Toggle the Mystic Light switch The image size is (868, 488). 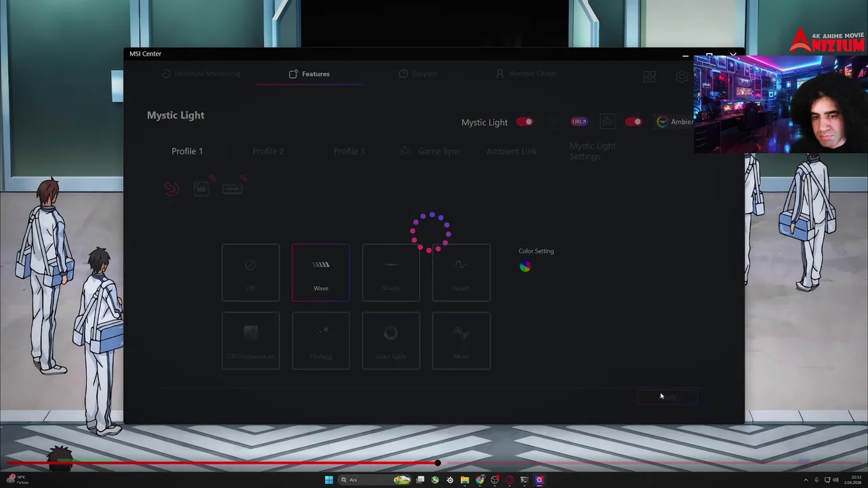(x=525, y=122)
